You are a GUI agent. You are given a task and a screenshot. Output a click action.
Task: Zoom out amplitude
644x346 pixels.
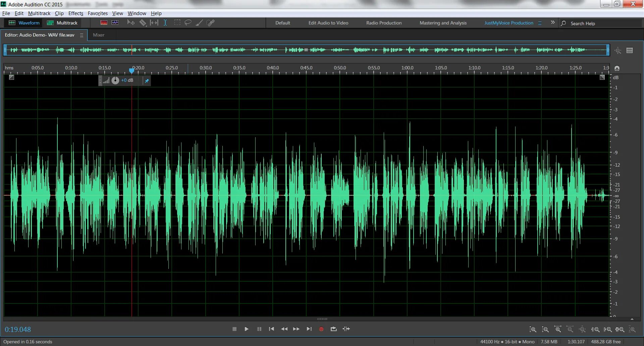[x=545, y=329]
